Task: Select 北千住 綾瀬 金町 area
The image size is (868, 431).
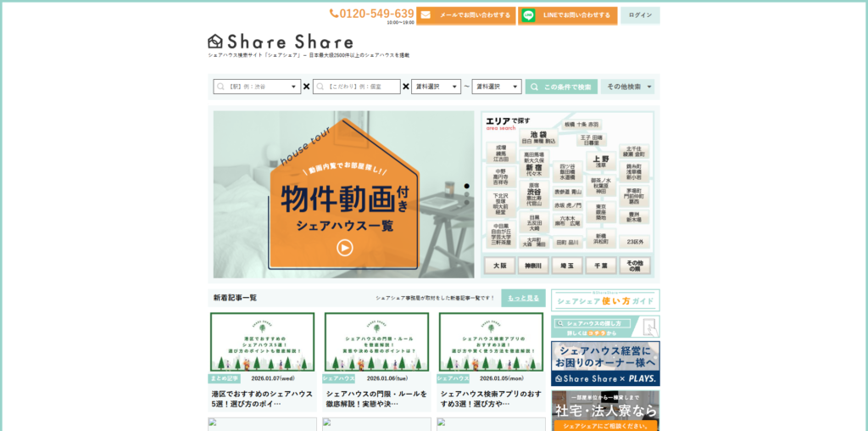Action: pyautogui.click(x=634, y=151)
